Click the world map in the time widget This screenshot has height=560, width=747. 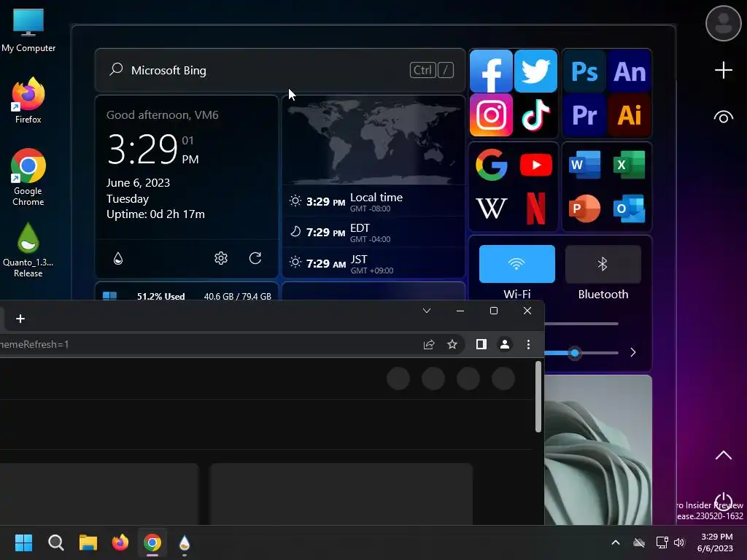click(x=373, y=141)
